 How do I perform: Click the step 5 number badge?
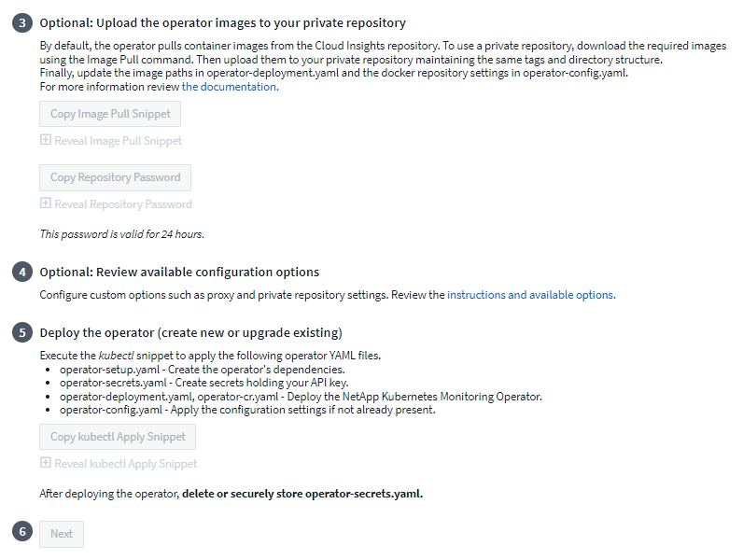[x=22, y=333]
